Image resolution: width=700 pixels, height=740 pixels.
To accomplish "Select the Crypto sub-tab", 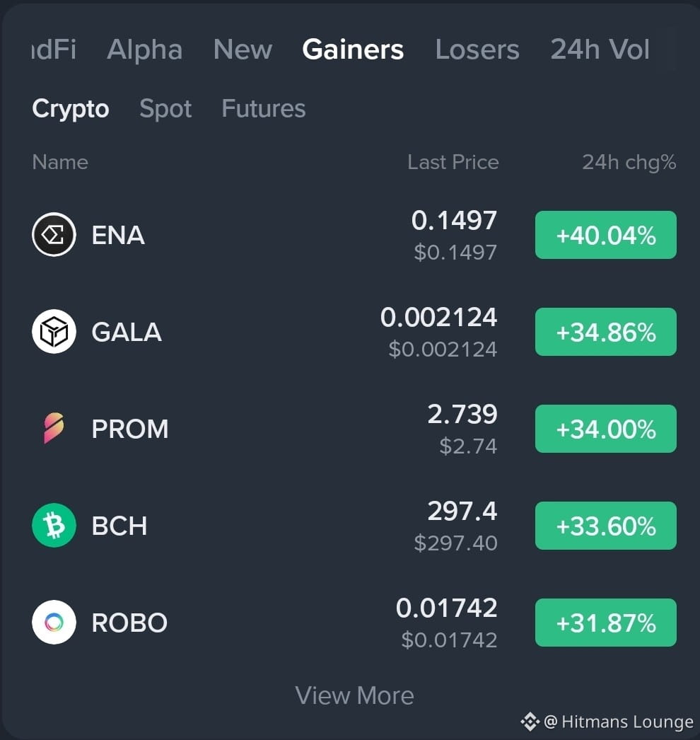I will tap(71, 108).
